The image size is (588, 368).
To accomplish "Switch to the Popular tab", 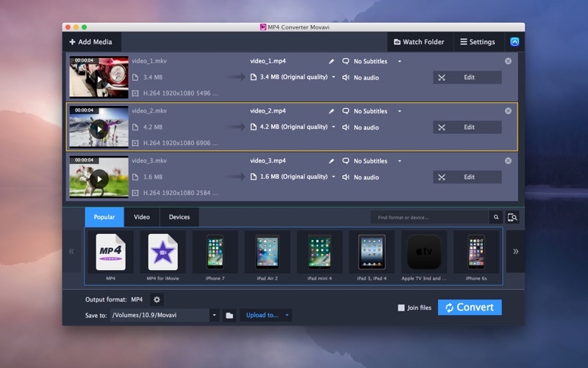I will pos(104,217).
